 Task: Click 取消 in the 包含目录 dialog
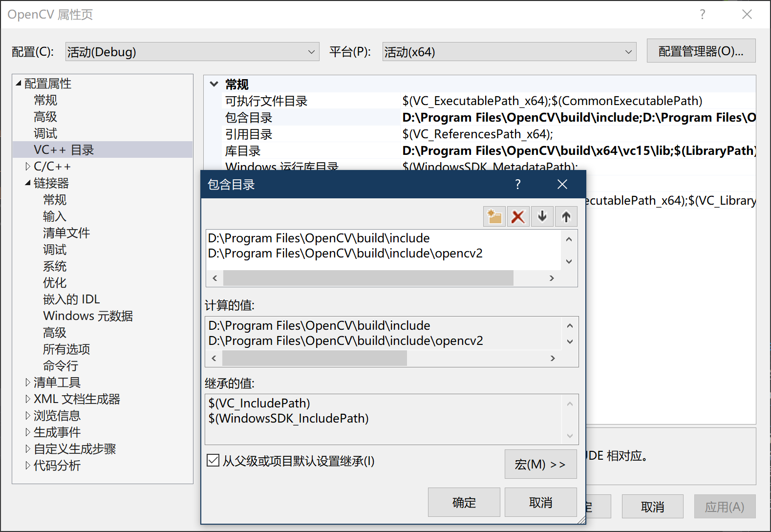[541, 502]
